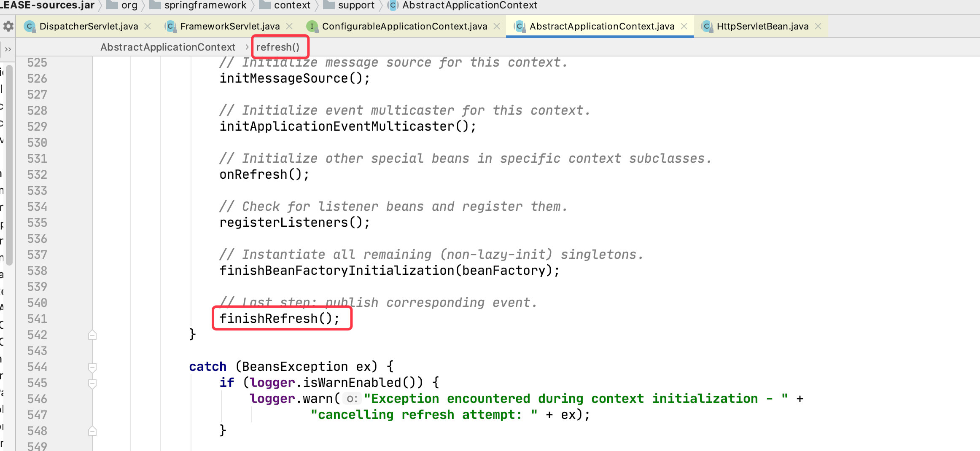Click FrameworkServlet class file icon
The height and width of the screenshot is (451, 980).
click(x=170, y=26)
